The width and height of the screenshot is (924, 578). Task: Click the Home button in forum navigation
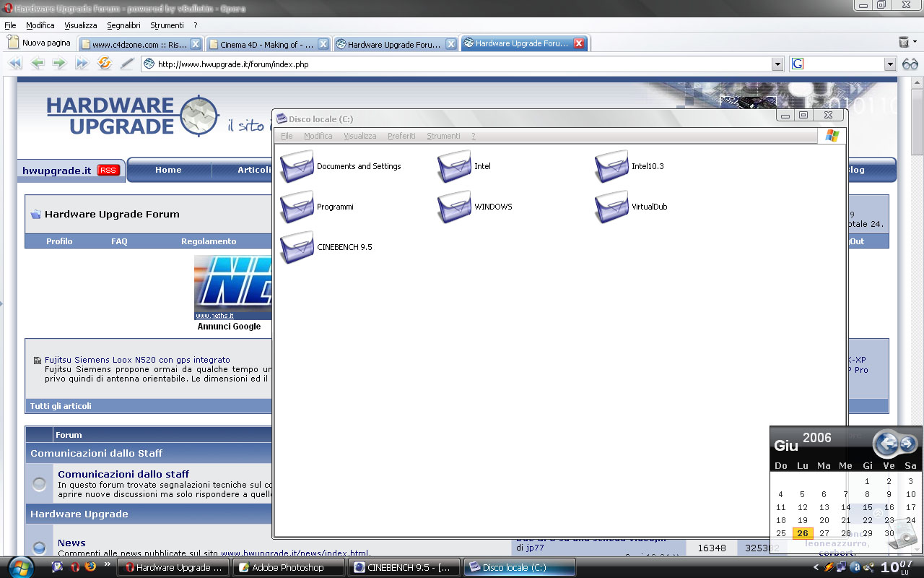pos(168,170)
